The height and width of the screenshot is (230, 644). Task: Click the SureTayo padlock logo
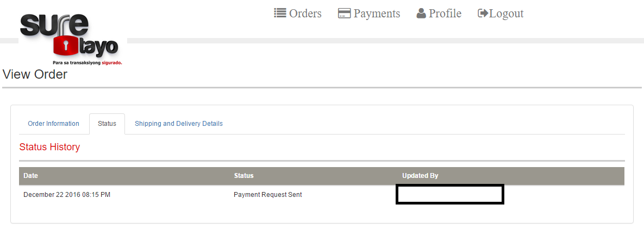70,39
